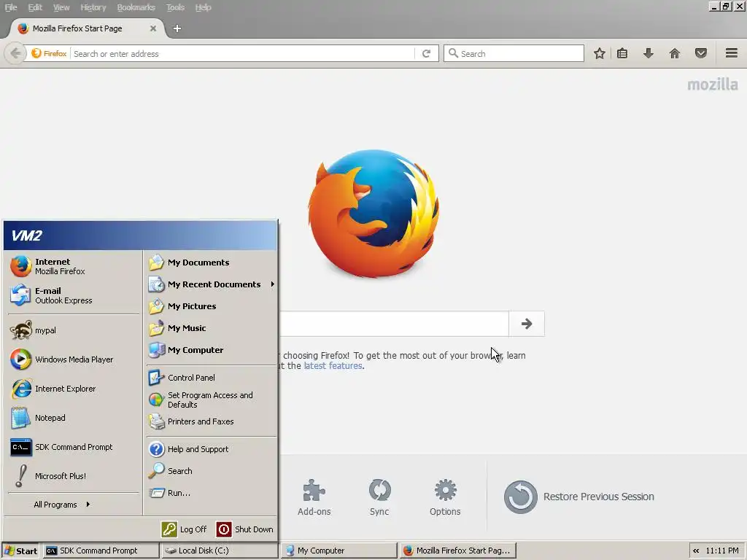
Task: Click the back arrow button
Action: (x=15, y=52)
